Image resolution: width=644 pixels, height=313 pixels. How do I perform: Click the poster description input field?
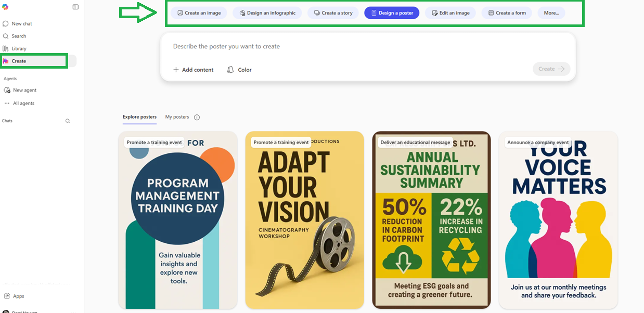coord(367,46)
